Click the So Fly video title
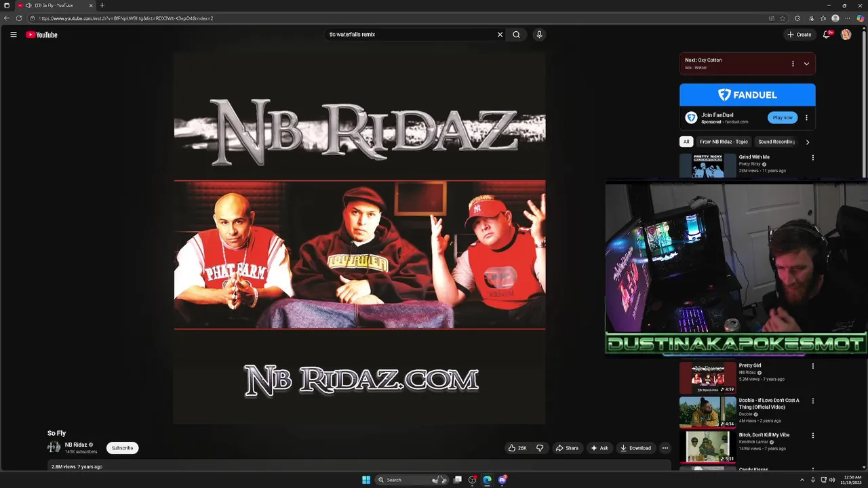The width and height of the screenshot is (868, 488). click(56, 433)
